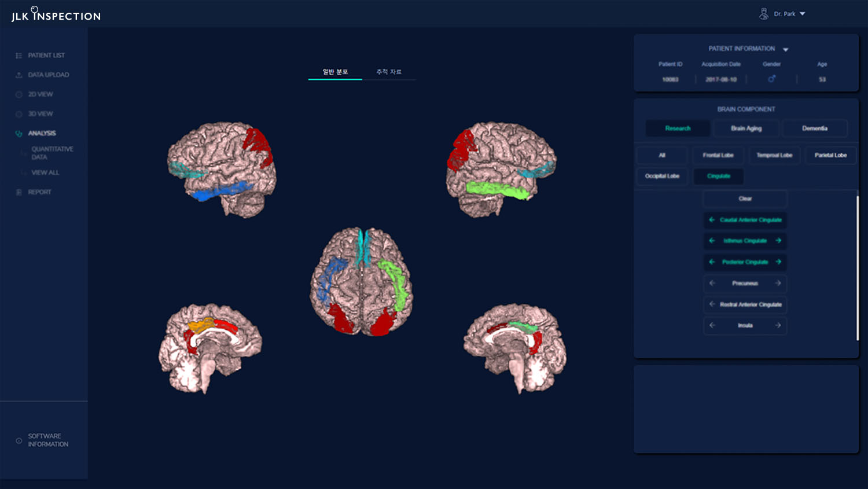Filter by Temporal Lobe
This screenshot has height=489, width=868.
pyautogui.click(x=774, y=155)
